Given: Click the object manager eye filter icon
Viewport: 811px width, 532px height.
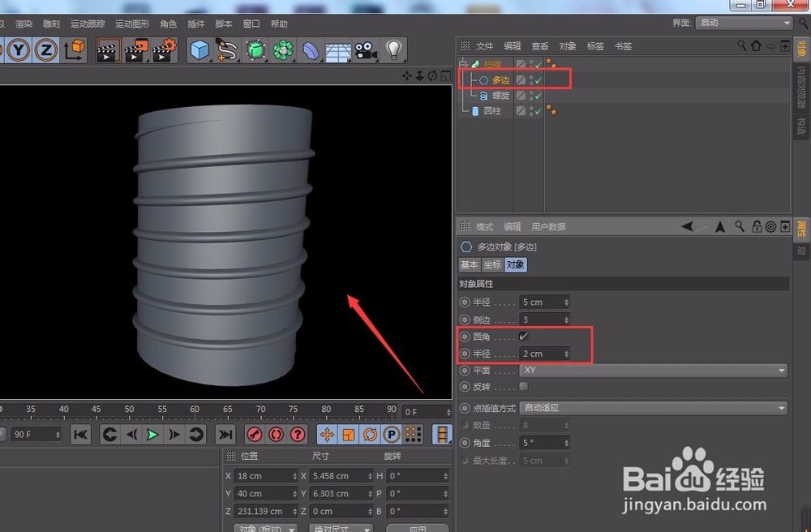Looking at the screenshot, I should point(770,46).
